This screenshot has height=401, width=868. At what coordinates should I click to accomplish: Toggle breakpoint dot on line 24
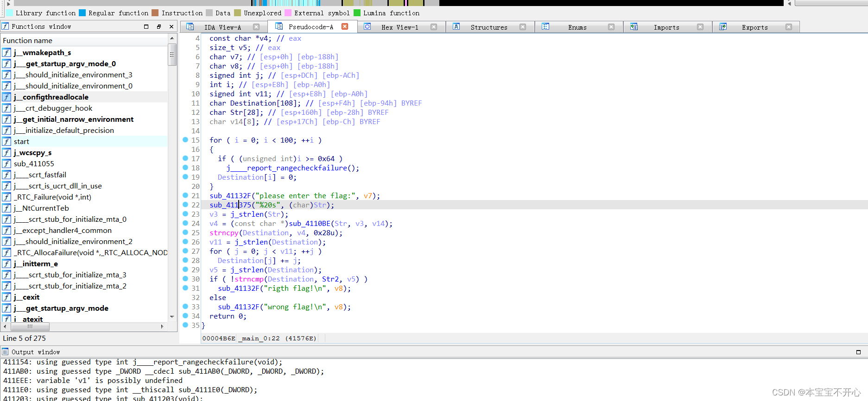click(185, 223)
